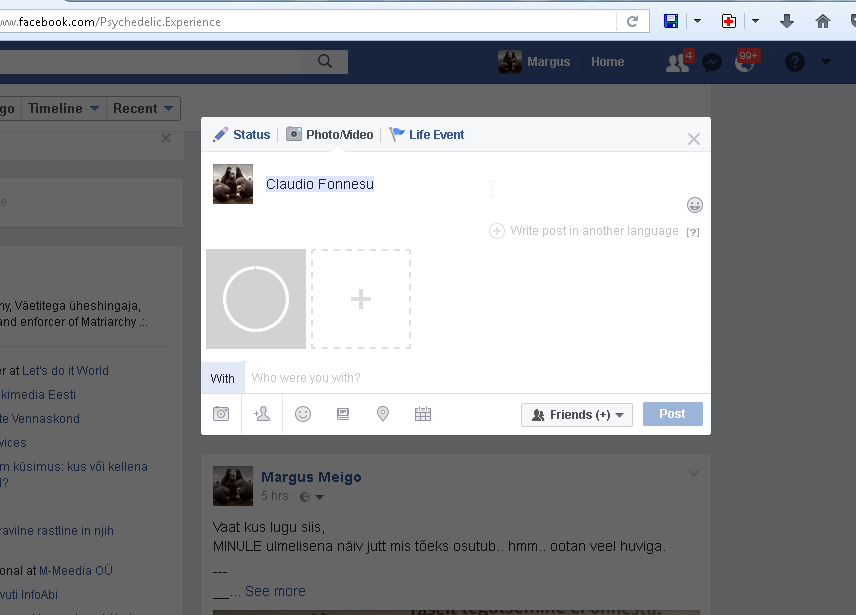Click the browser address bar URL

(308, 22)
